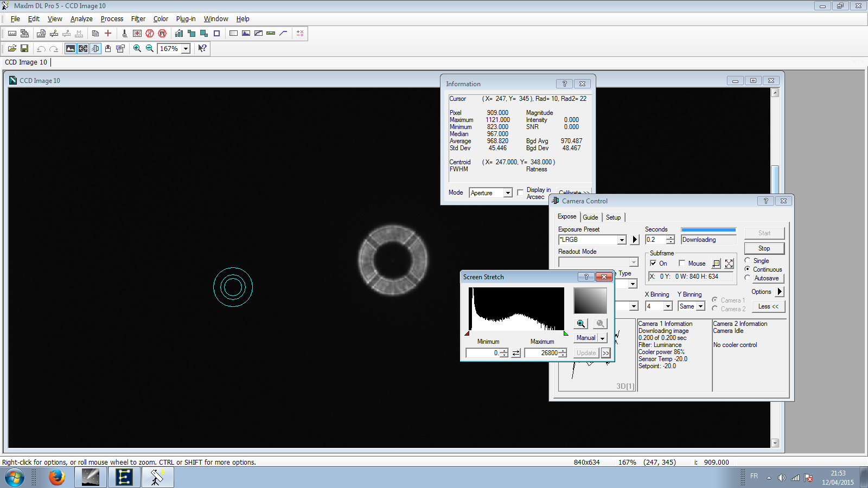Open the Exposure Preset LRGB dropdown

click(622, 240)
